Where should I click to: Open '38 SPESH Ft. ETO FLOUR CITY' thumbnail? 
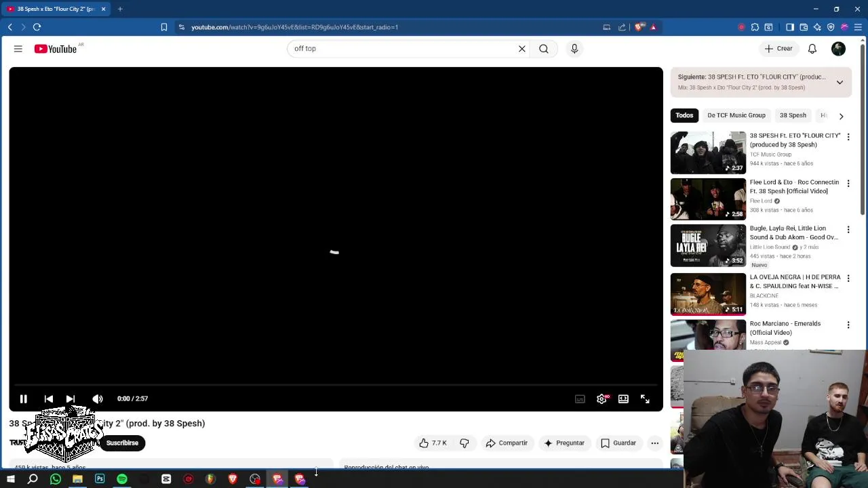[708, 152]
